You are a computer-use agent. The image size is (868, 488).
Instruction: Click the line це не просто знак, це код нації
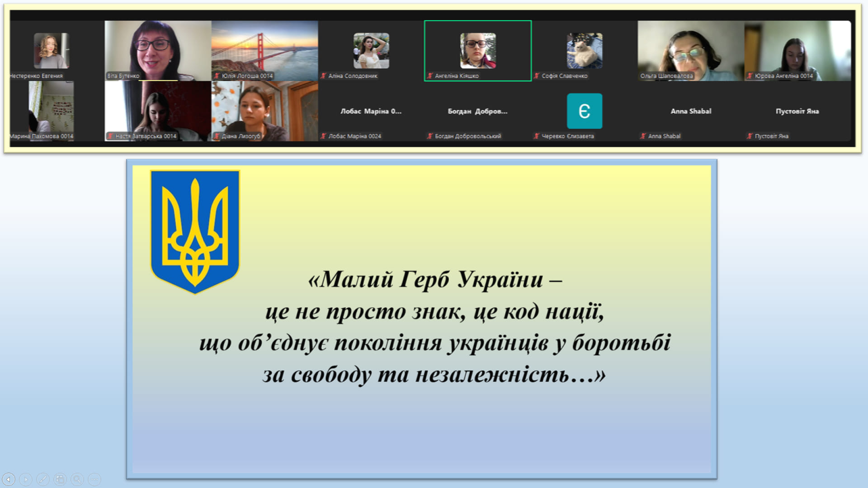point(434,311)
